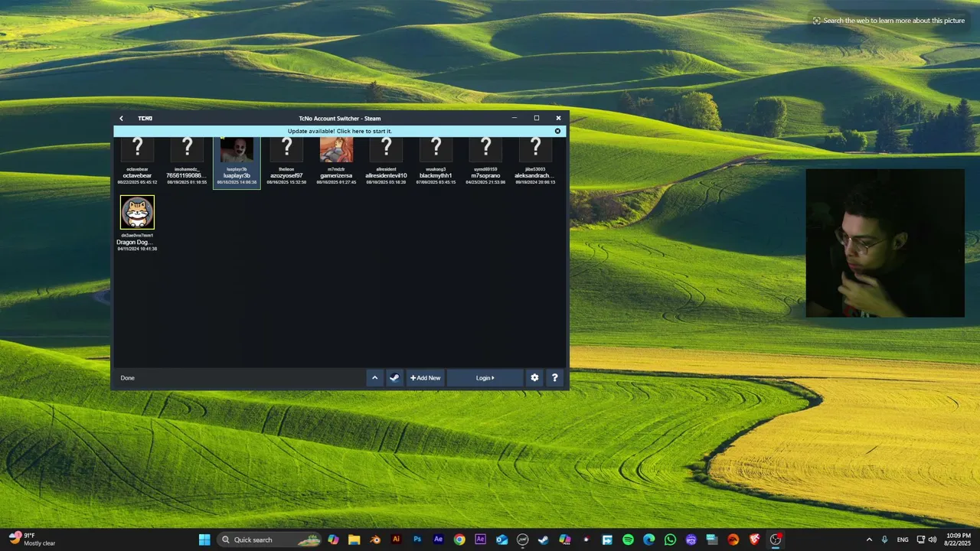Expand the up-chevron menu in the bottom bar

374,377
